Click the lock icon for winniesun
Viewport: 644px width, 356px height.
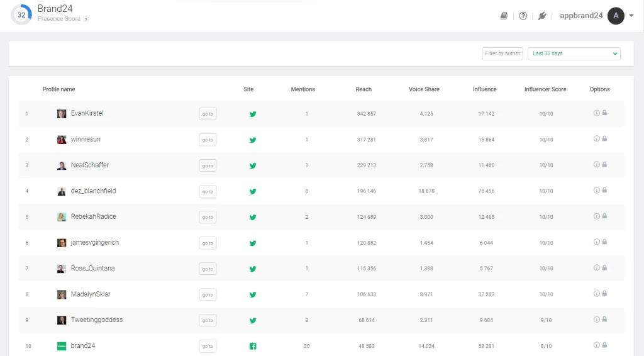point(604,139)
